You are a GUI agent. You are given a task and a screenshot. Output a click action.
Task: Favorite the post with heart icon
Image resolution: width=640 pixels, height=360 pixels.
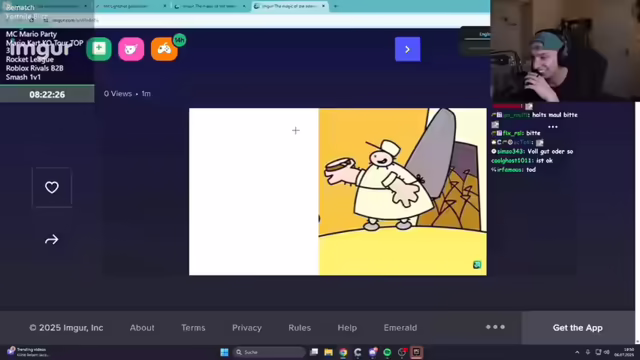(52, 187)
